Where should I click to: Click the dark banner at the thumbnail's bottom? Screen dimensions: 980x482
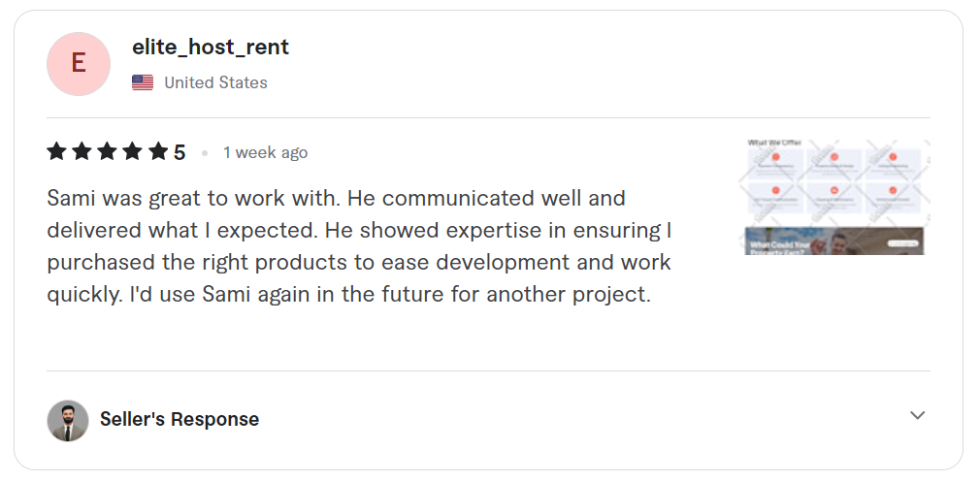point(834,241)
